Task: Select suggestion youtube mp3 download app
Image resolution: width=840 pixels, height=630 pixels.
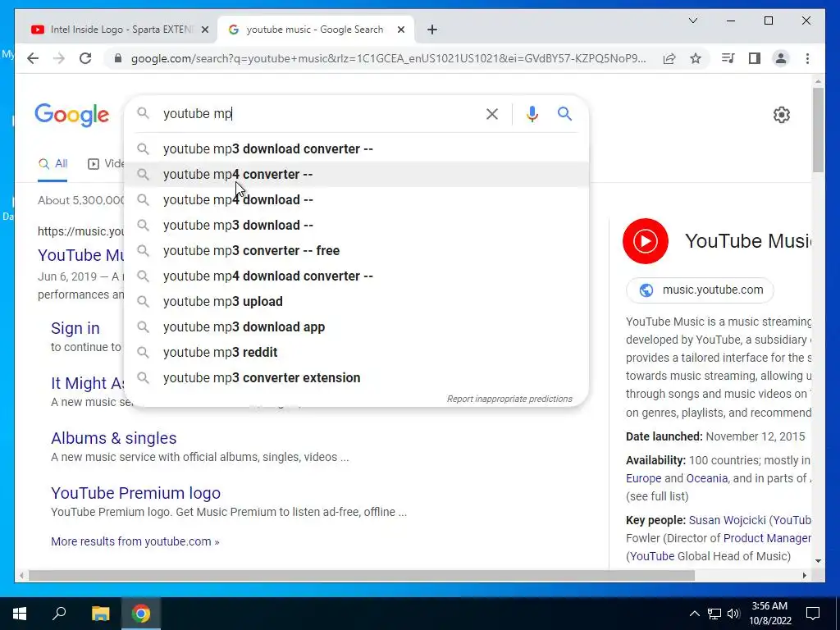Action: [x=356, y=326]
